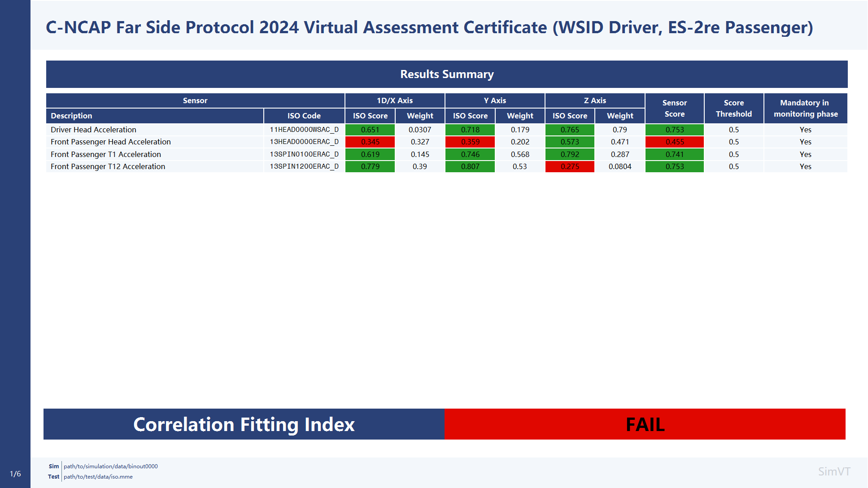Click ISO code 13SPIN0100ERAC_D
This screenshot has height=488, width=868.
click(304, 154)
